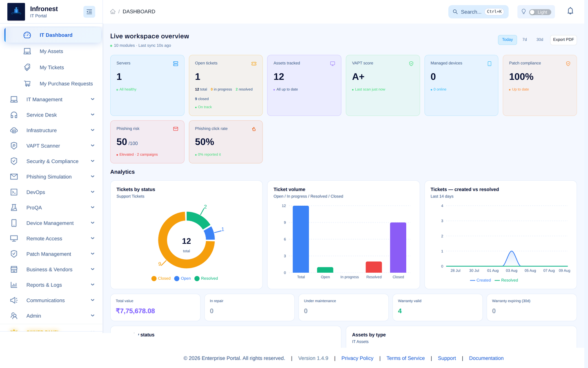Click the ticket icon on Open tickets card
The image size is (588, 368).
coord(254,64)
